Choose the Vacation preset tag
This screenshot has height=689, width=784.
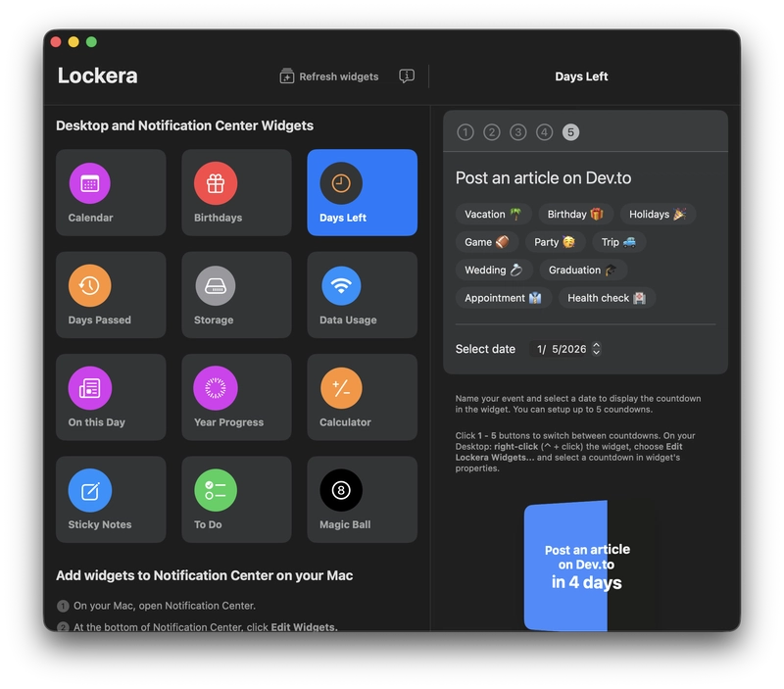tap(493, 214)
